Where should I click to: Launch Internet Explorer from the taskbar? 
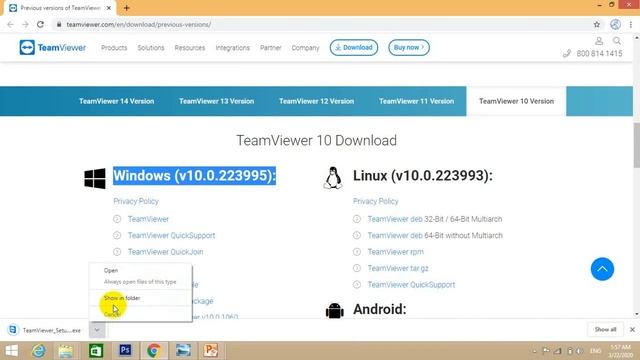click(x=39, y=351)
